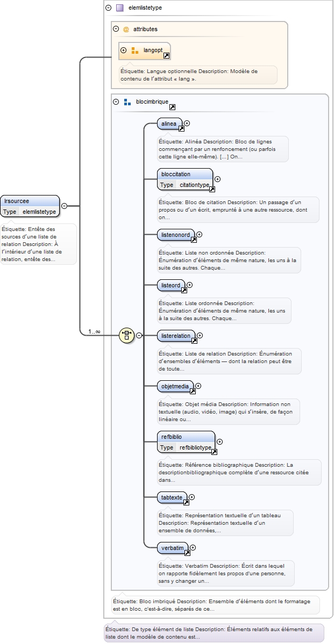Viewport: 334px width, 644px height.
Task: Collapse the elemlistetype type box
Action: point(109,8)
